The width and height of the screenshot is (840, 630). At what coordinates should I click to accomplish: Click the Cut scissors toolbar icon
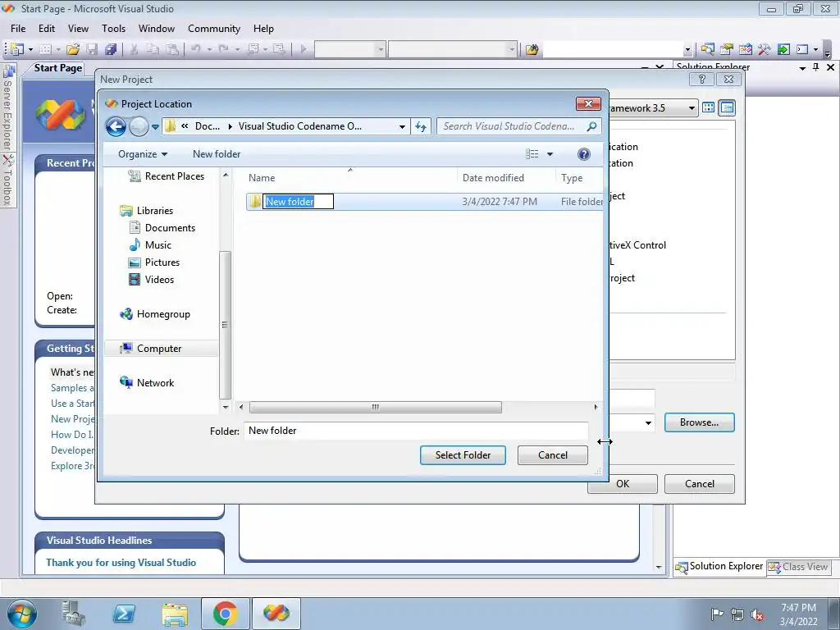point(134,49)
